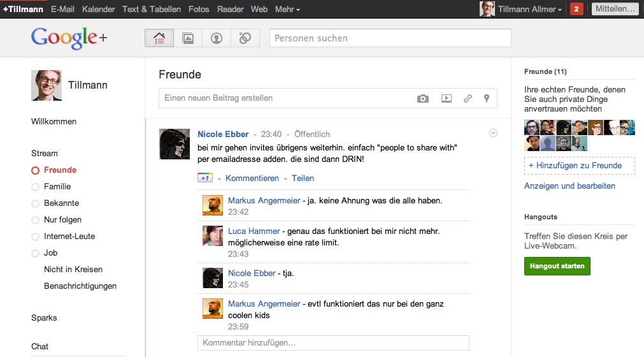Expand the Mehr menu
The width and height of the screenshot is (644, 357).
[287, 9]
